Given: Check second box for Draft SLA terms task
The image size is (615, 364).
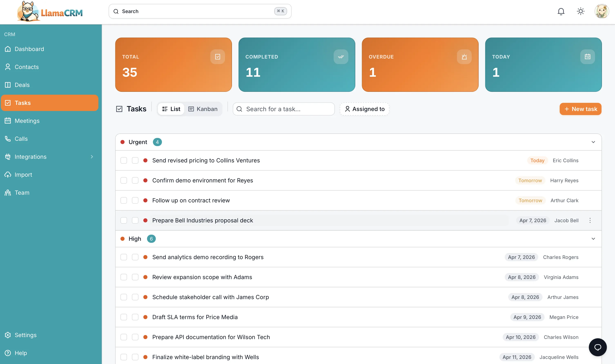Looking at the screenshot, I should pyautogui.click(x=135, y=317).
